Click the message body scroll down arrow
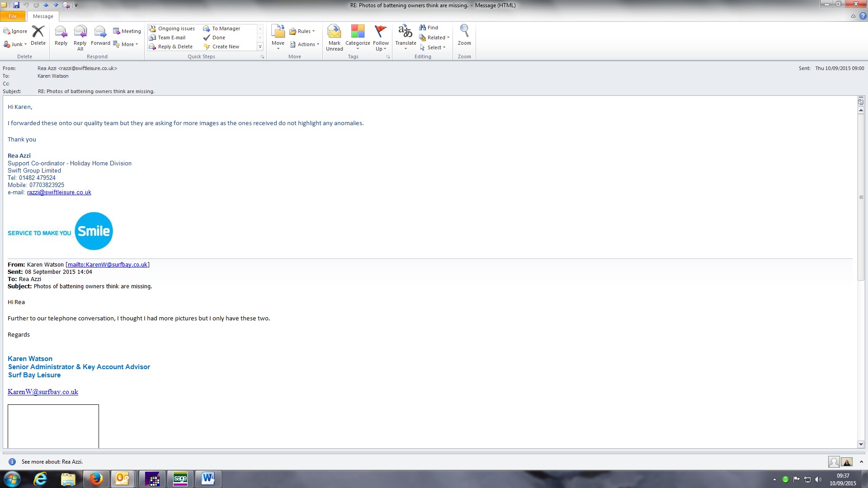 tap(861, 444)
